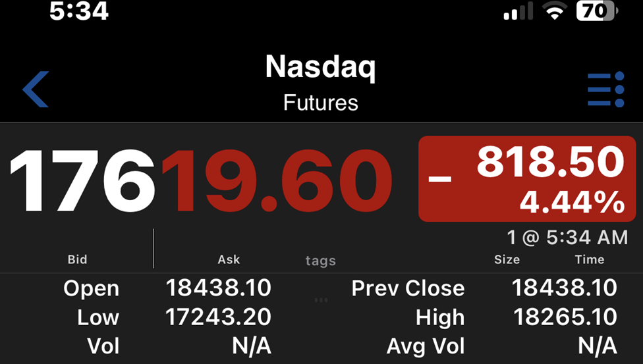This screenshot has width=643, height=364.
Task: Tap the Wi-Fi status icon
Action: pos(555,11)
